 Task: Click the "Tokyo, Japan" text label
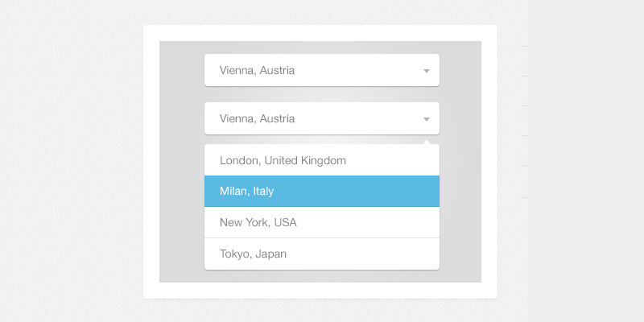tap(253, 254)
